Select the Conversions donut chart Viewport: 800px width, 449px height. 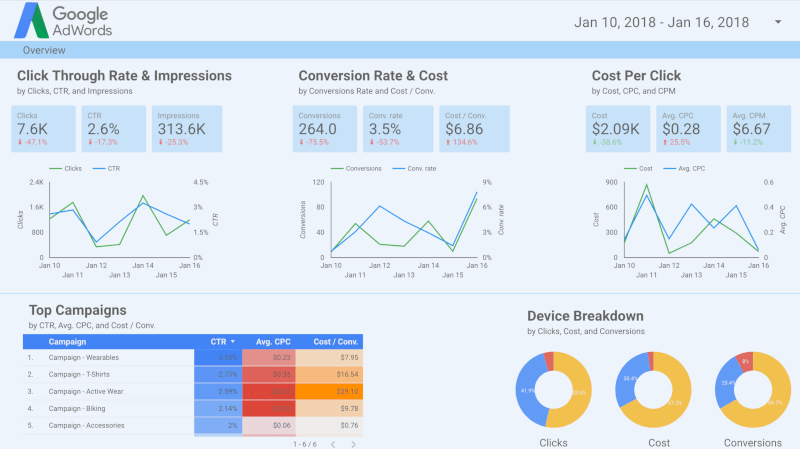(756, 390)
